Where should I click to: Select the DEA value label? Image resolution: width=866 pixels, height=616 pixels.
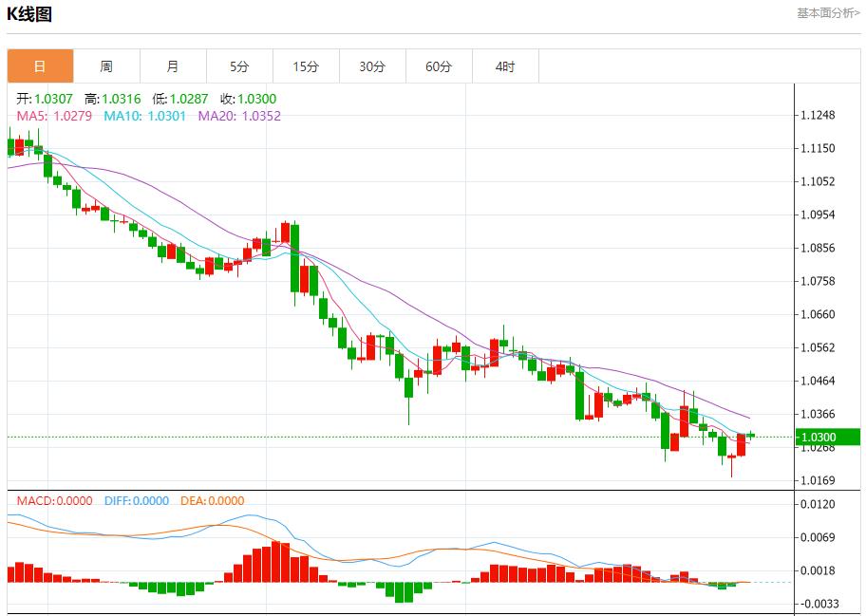tap(210, 501)
